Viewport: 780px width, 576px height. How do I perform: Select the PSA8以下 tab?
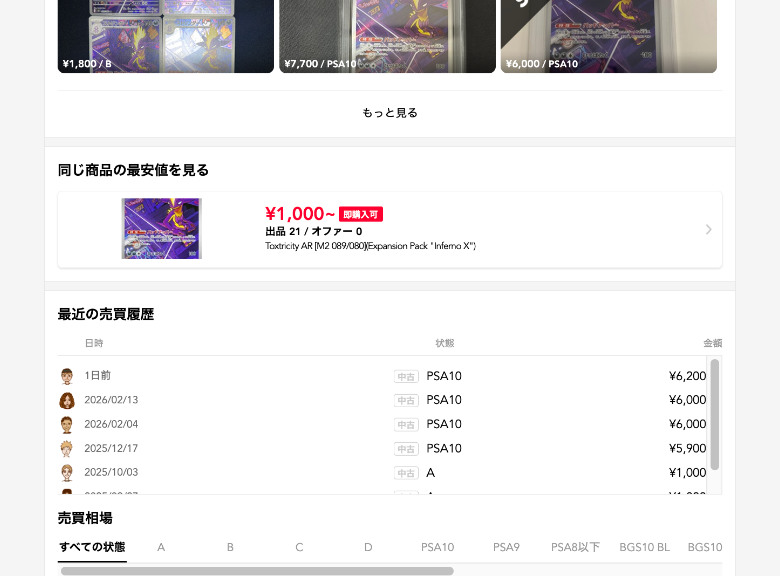575,547
